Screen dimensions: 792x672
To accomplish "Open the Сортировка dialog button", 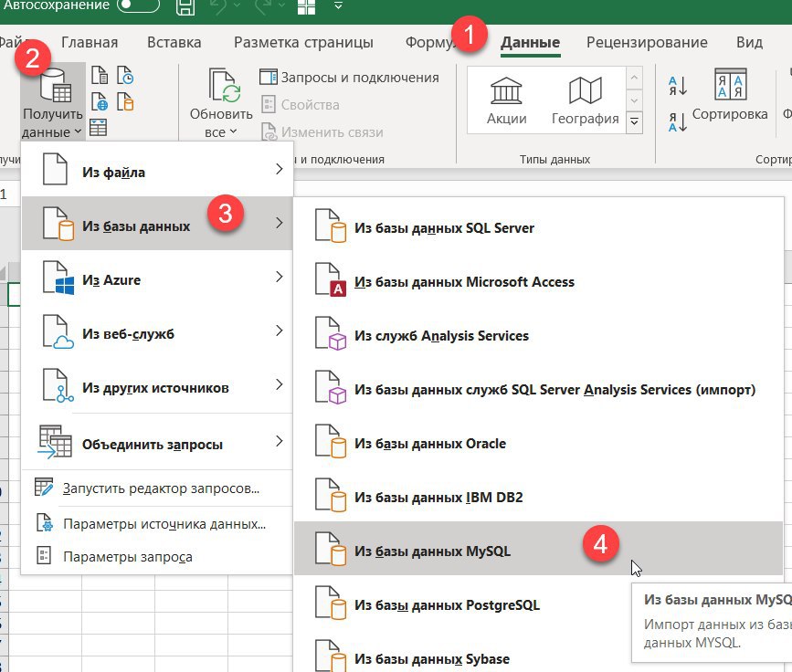I will pyautogui.click(x=730, y=95).
